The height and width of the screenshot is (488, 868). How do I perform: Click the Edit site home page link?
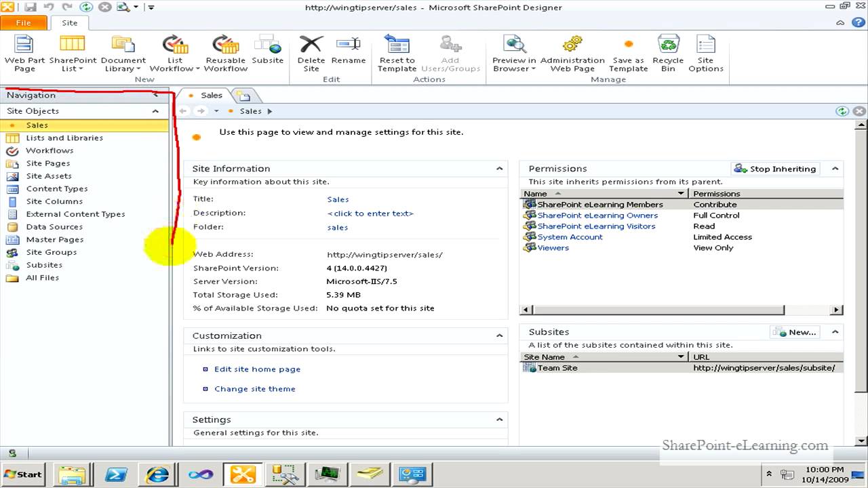[257, 369]
